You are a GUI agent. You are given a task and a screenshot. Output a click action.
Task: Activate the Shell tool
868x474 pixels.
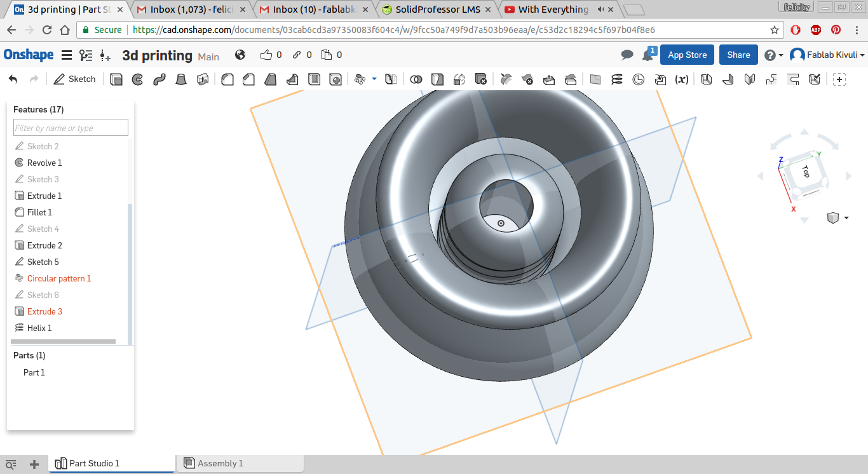pyautogui.click(x=314, y=79)
